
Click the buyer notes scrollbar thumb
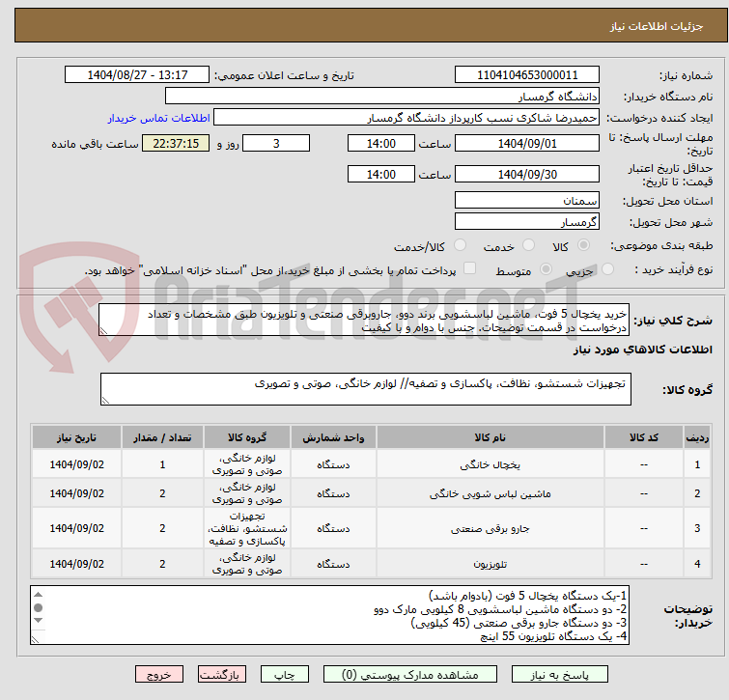point(38,607)
